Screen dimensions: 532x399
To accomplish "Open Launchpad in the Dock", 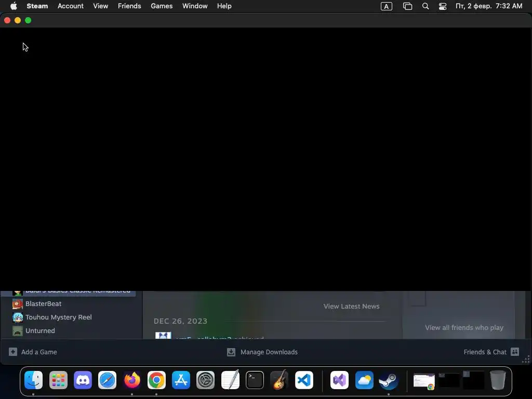I will point(58,380).
